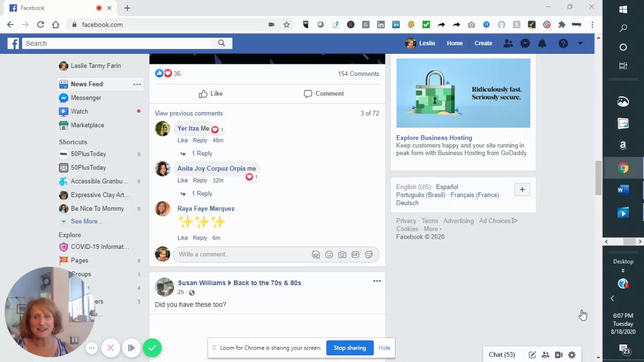
Task: Like the post
Action: pyautogui.click(x=211, y=94)
